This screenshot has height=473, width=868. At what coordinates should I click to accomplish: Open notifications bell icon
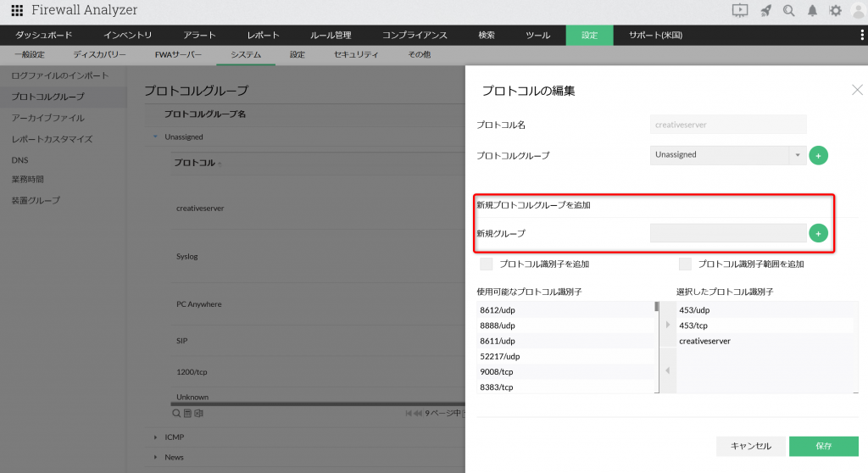click(813, 11)
